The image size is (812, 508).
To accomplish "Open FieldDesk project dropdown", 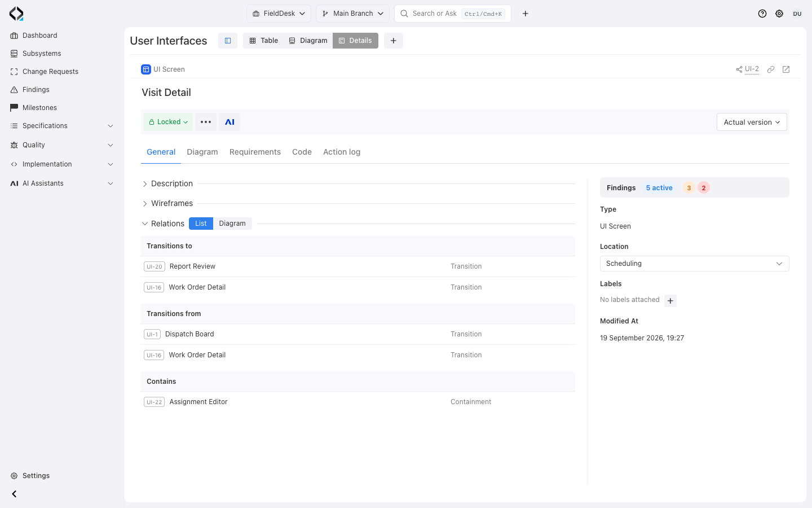I will point(279,14).
